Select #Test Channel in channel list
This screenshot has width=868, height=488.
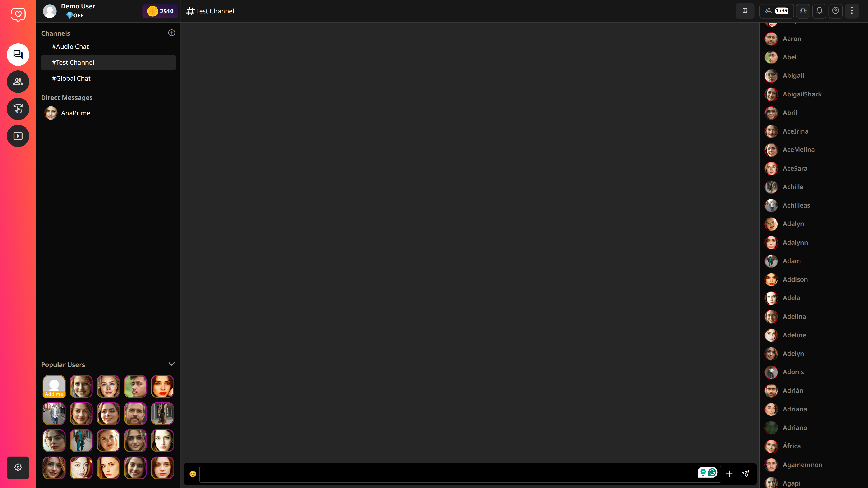108,63
